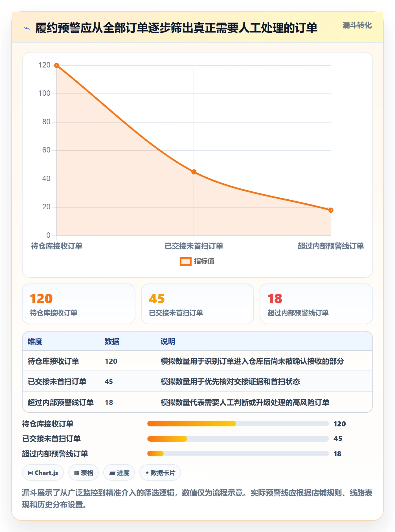This screenshot has height=532, width=395.
Task: Click x-axis label 待仓库接收订单 under the chart
Action: click(57, 246)
